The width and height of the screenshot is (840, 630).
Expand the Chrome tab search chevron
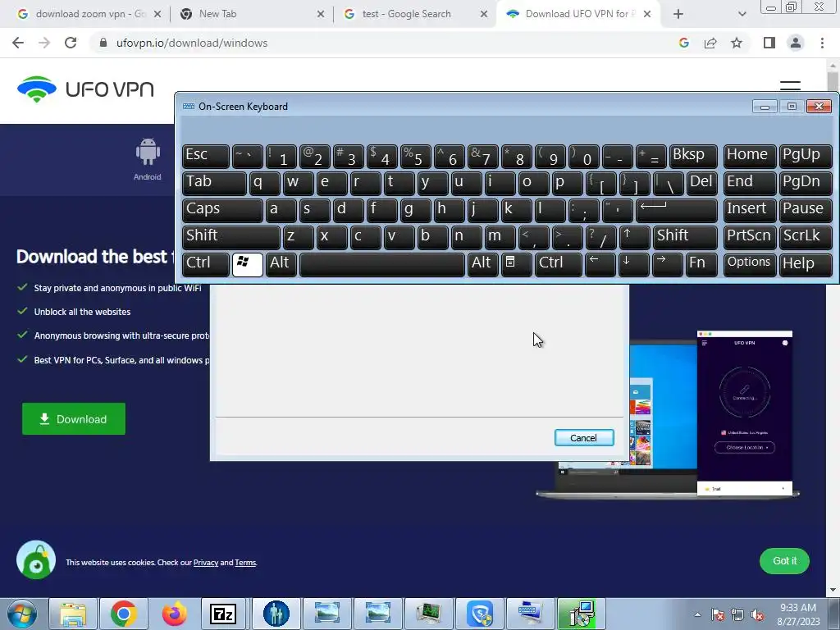(x=742, y=14)
